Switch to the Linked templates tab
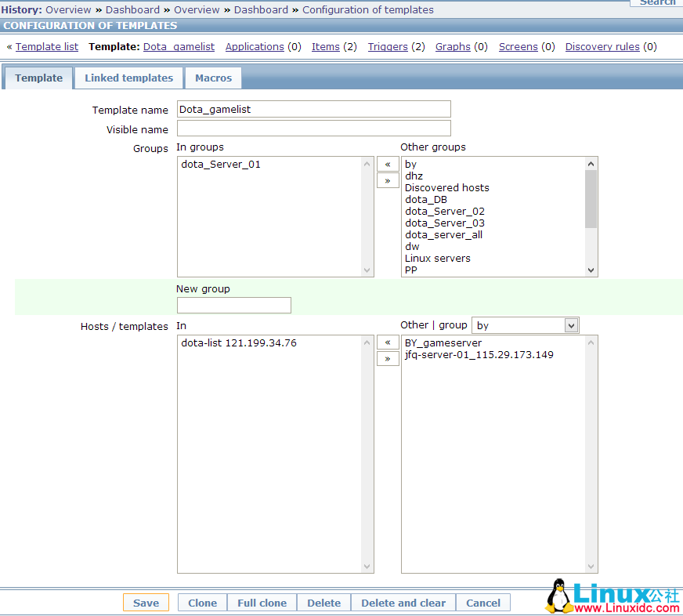This screenshot has height=616, width=683. (x=128, y=78)
